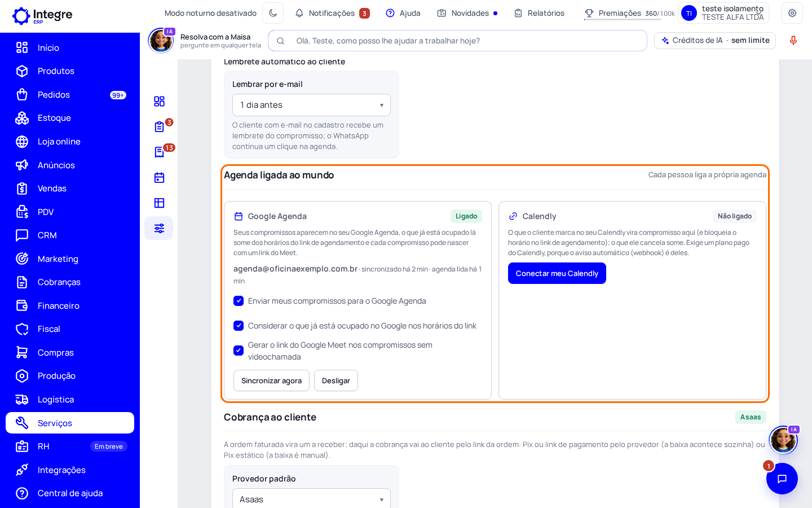Open chat bubble button with badge
The height and width of the screenshot is (508, 812).
point(782,479)
